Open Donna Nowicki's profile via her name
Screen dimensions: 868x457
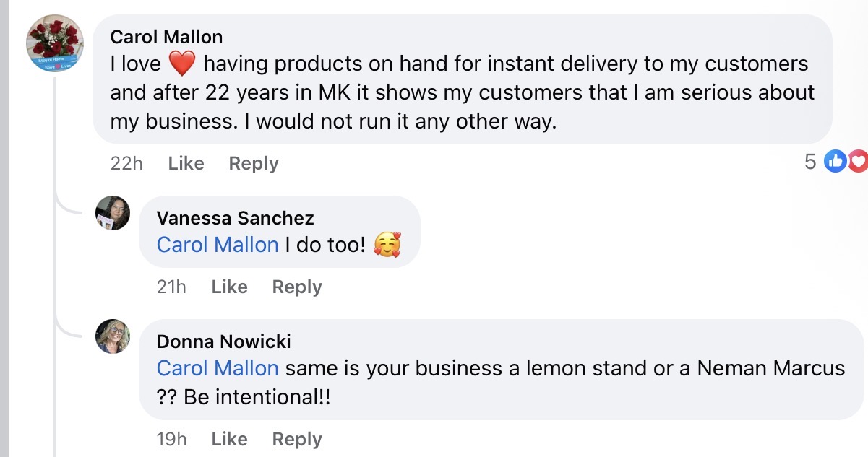click(223, 341)
